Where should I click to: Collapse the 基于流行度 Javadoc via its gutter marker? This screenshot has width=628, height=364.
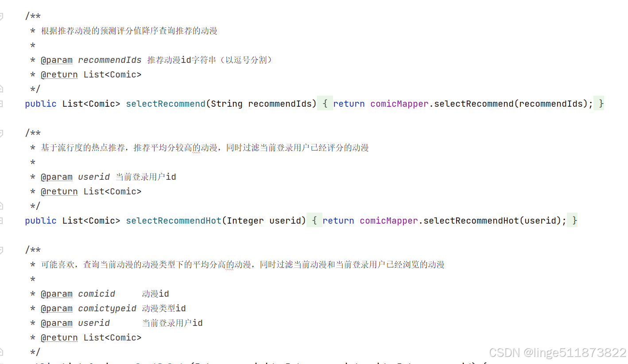point(1,133)
